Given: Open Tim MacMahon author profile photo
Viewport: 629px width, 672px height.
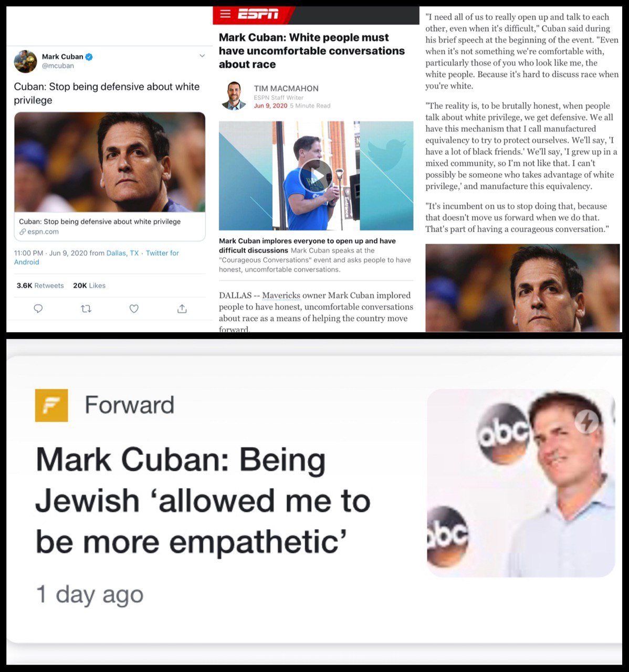Looking at the screenshot, I should 234,96.
